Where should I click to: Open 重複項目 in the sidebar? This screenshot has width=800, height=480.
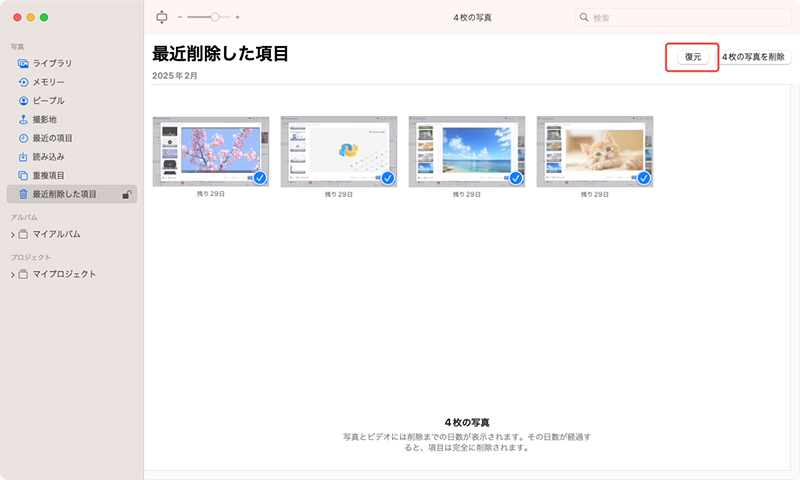72,175
